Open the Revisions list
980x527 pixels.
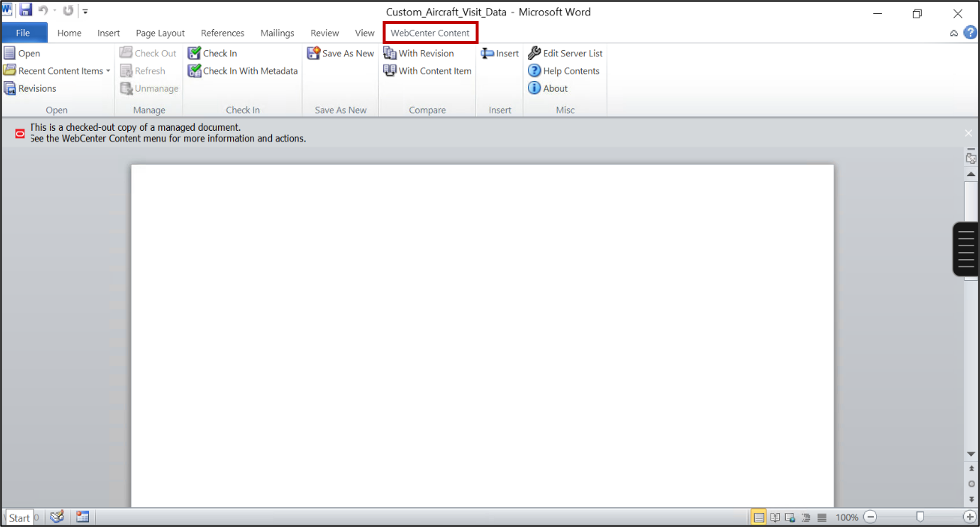pos(37,88)
